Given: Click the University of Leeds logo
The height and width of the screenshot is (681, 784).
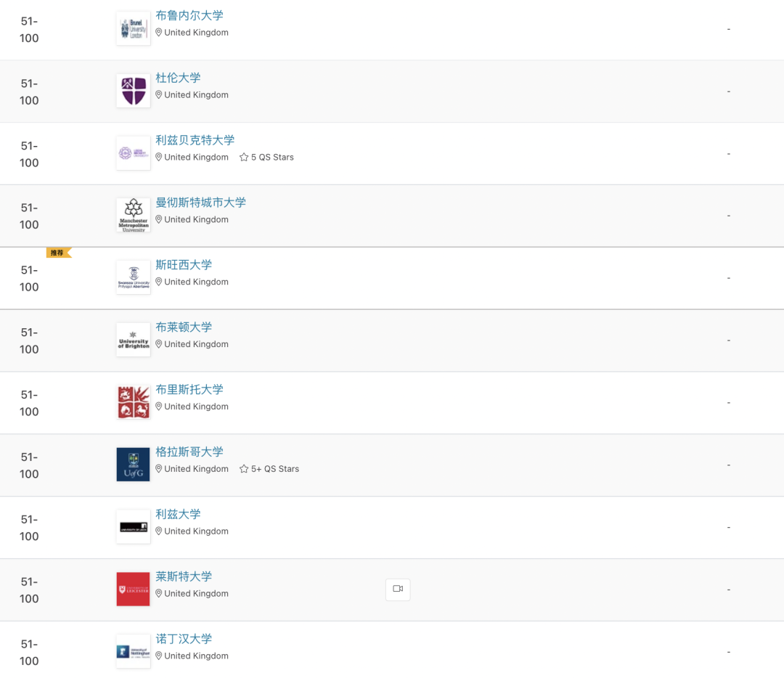Looking at the screenshot, I should [133, 527].
